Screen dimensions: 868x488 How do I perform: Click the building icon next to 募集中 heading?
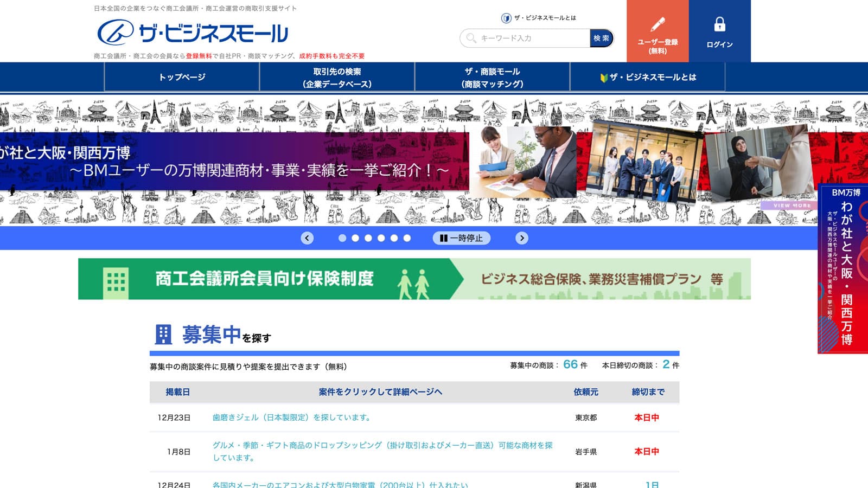[162, 333]
